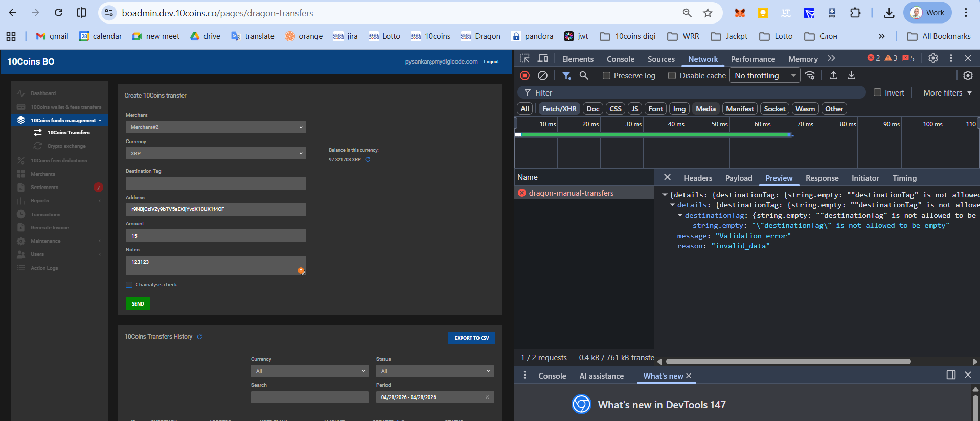This screenshot has height=421, width=980.
Task: Click the horizontal scrollbar in preview pane
Action: point(788,361)
